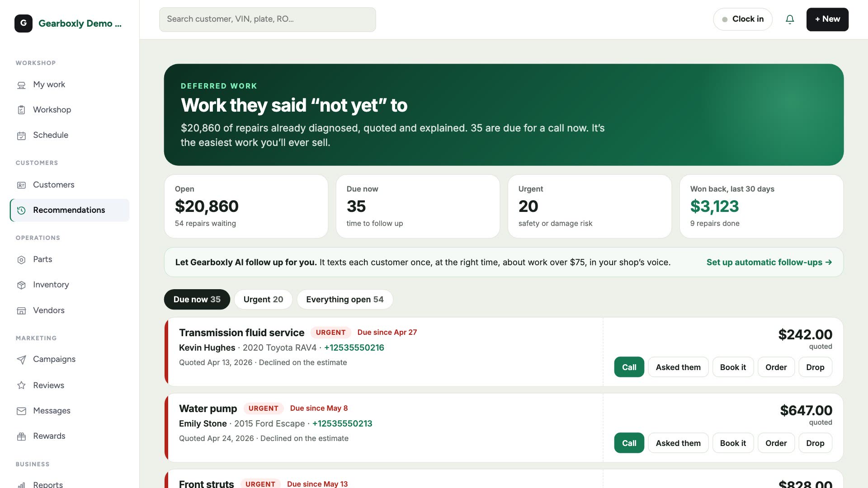Click the Customers card icon
868x488 pixels.
click(x=21, y=185)
